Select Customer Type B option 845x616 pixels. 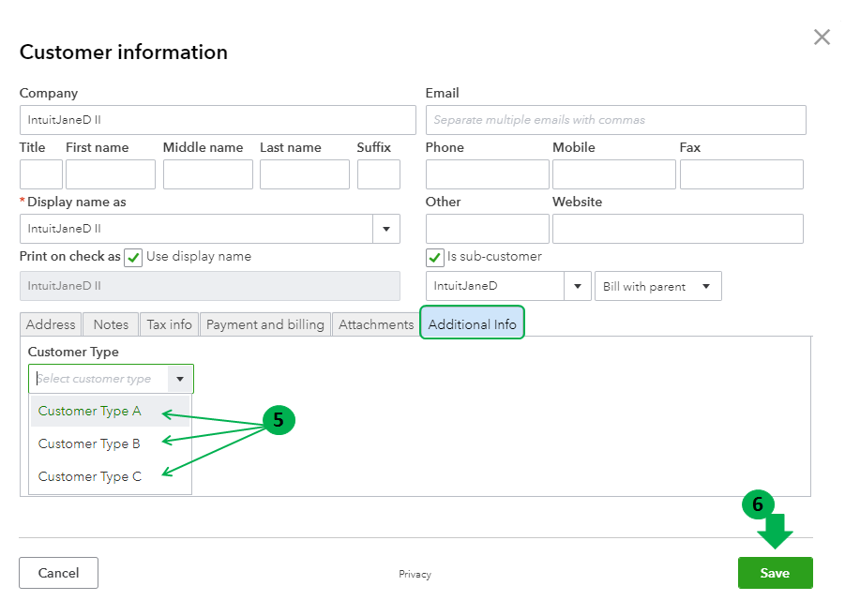pyautogui.click(x=90, y=443)
